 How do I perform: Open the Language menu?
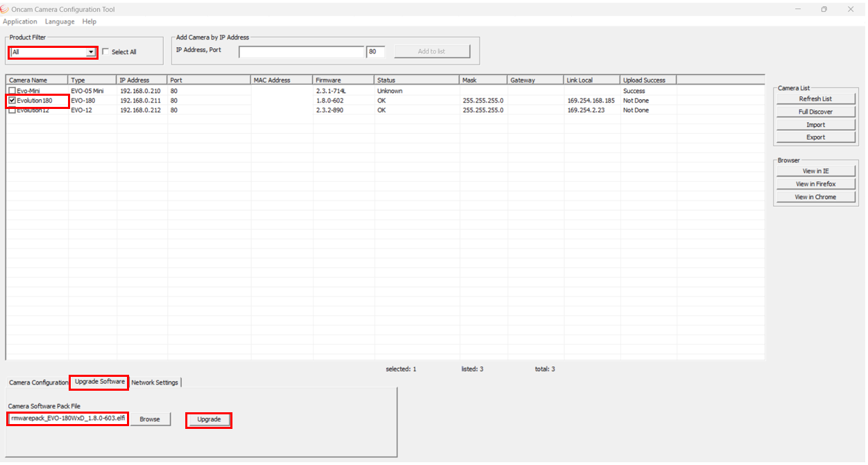coord(60,22)
